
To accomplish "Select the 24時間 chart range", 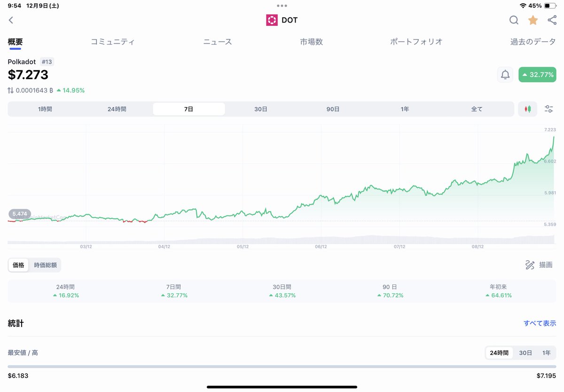I will (117, 109).
